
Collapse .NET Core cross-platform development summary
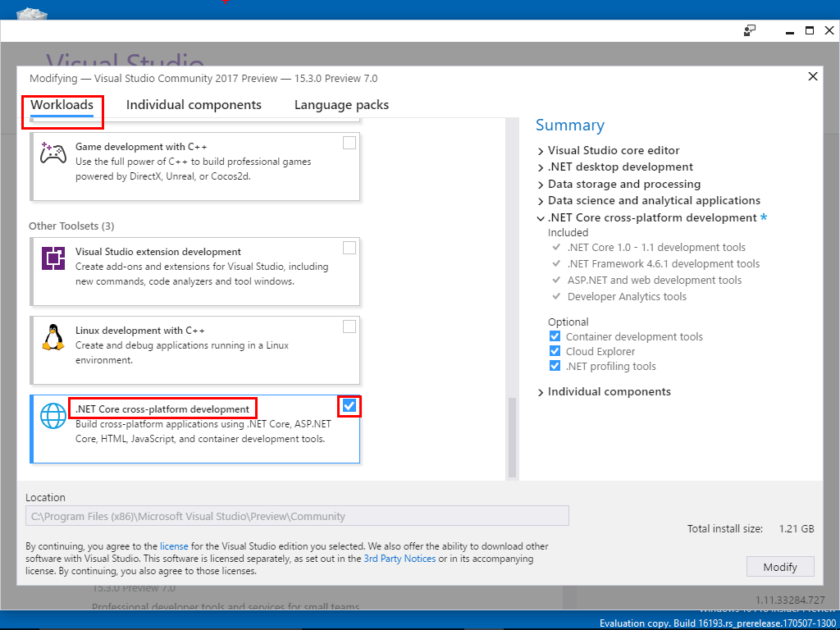tap(541, 218)
